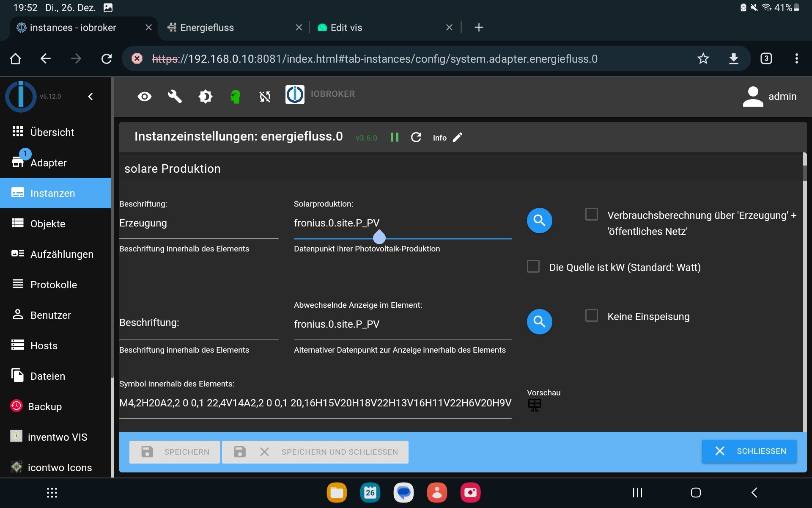The image size is (812, 508).
Task: Drag the Solarproduktion field slider
Action: [379, 237]
